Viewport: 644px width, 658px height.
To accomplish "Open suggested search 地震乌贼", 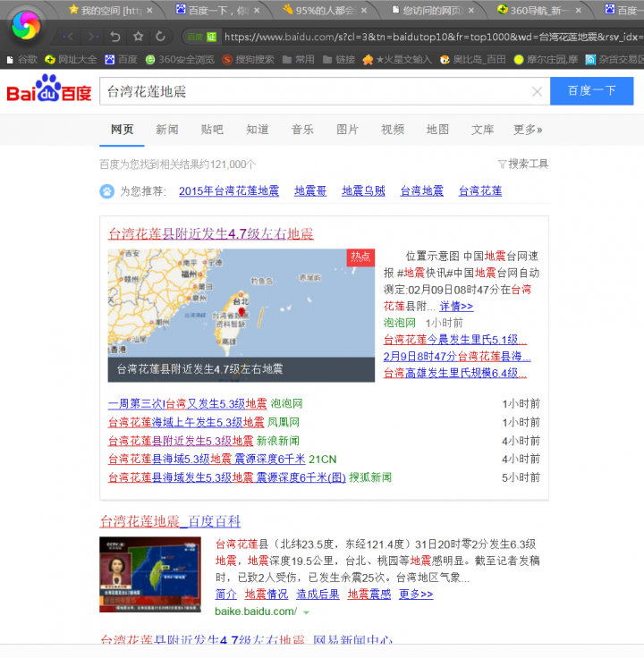I will pyautogui.click(x=363, y=191).
